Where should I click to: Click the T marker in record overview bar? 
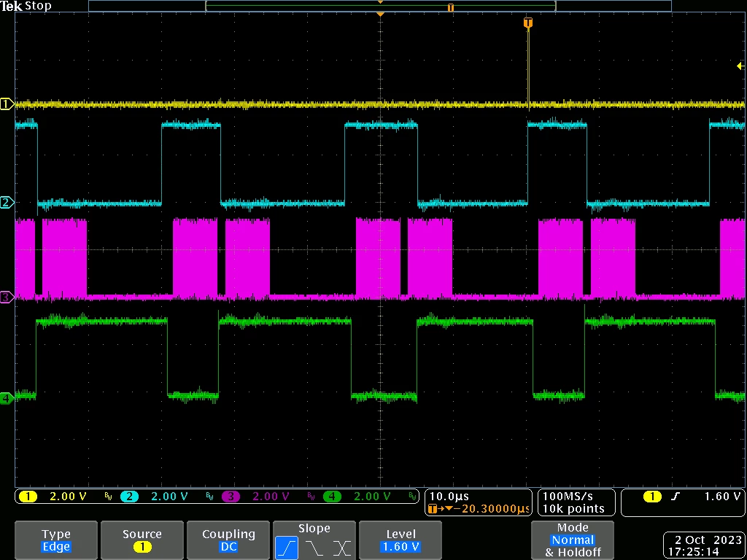[451, 7]
